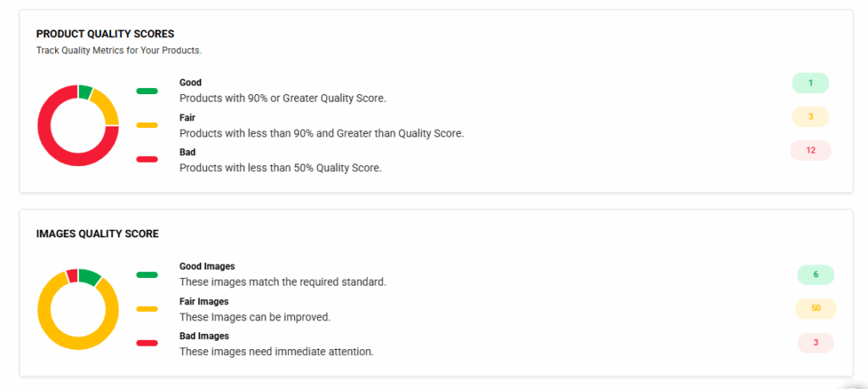Select the yellow Fair Images legend swatch
The width and height of the screenshot is (868, 389).
coord(147,308)
